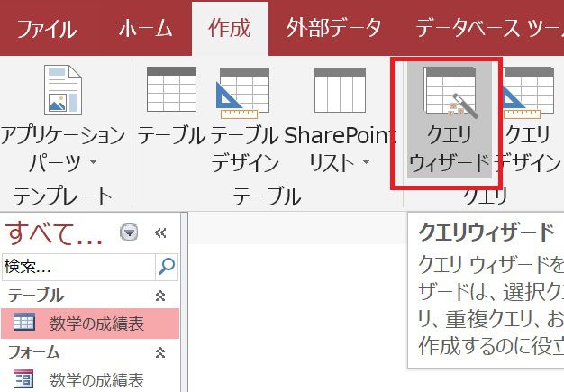Image resolution: width=564 pixels, height=392 pixels.
Task: Switch to the ホーム ribbon tab
Action: tap(146, 28)
